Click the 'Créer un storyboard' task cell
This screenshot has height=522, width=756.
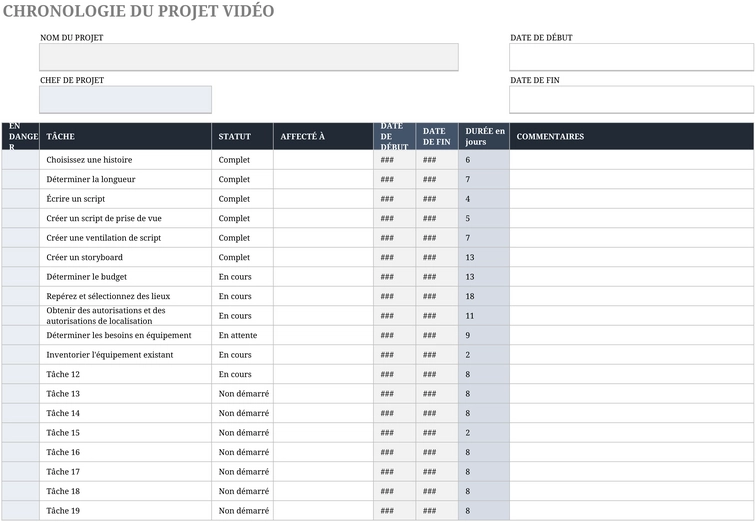(x=125, y=257)
